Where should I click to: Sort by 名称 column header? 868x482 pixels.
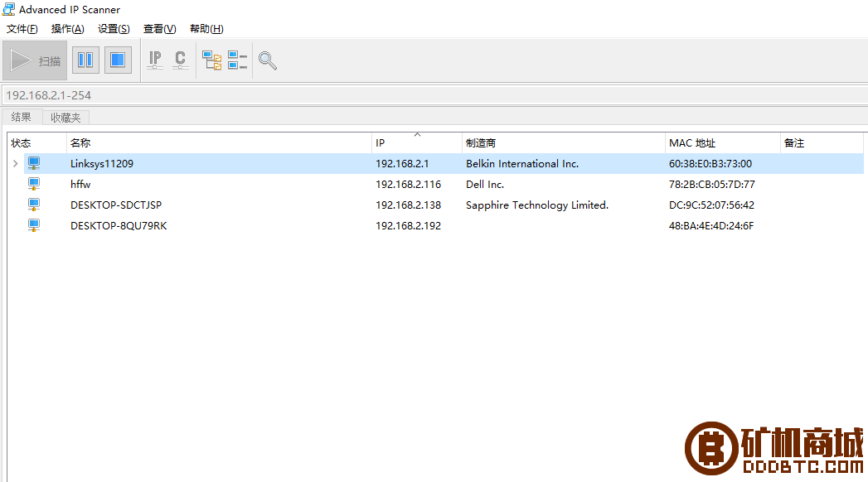tap(219, 143)
